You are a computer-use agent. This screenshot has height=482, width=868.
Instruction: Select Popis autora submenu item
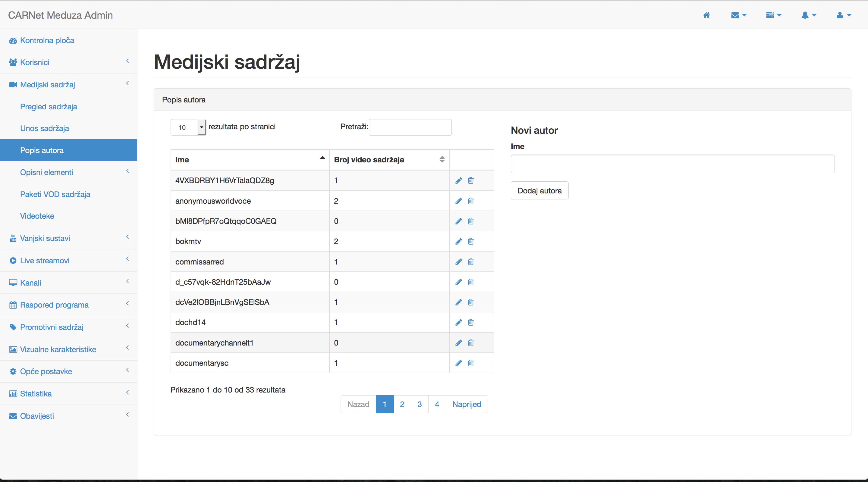[68, 150]
